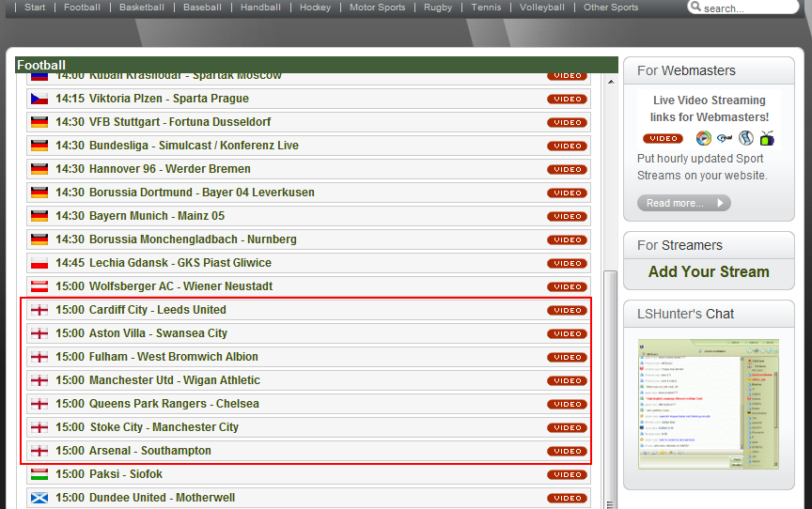Open Bayern Munich - Mainz 05 match link

(x=157, y=216)
